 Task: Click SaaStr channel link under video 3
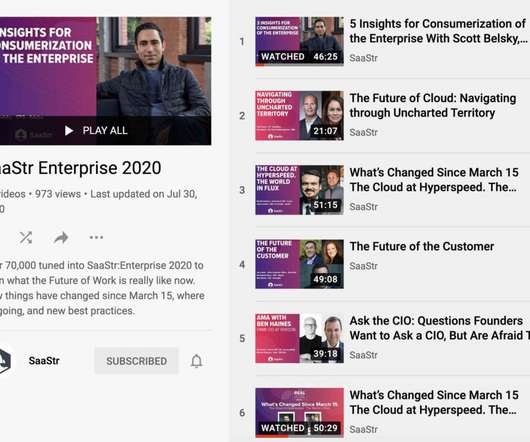pyautogui.click(x=363, y=207)
